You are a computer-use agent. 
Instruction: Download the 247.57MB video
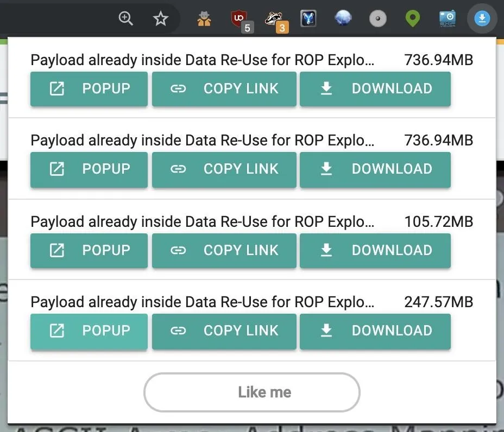click(x=375, y=331)
